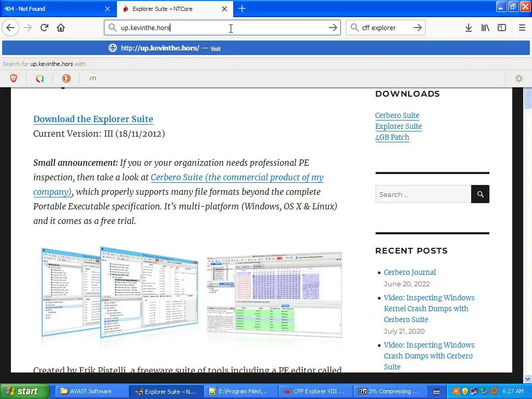
Task: Click the orange magnifier tray icon
Action: pos(494,391)
